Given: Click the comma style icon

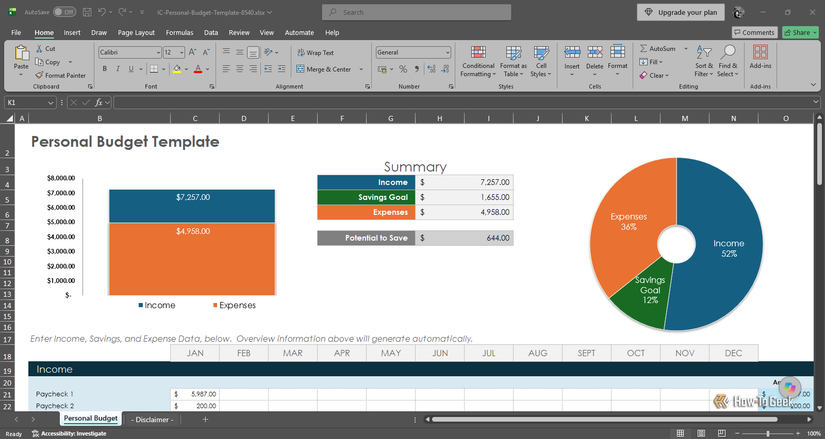Looking at the screenshot, I should [417, 69].
